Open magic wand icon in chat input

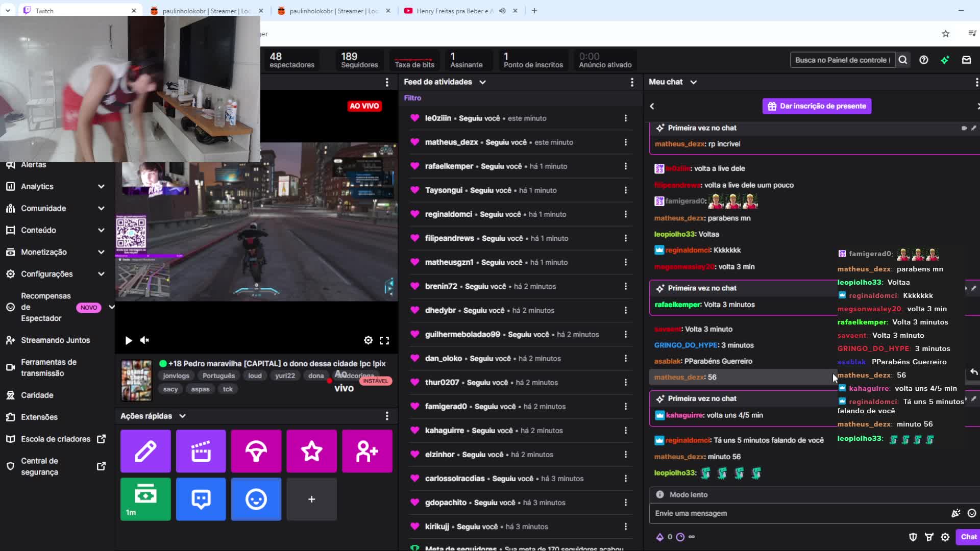pos(955,513)
